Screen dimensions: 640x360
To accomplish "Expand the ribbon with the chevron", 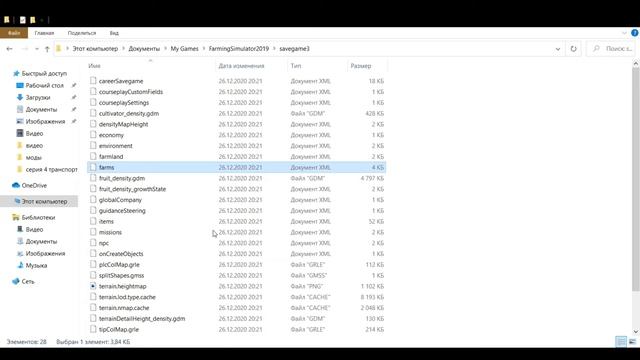I will [624, 33].
